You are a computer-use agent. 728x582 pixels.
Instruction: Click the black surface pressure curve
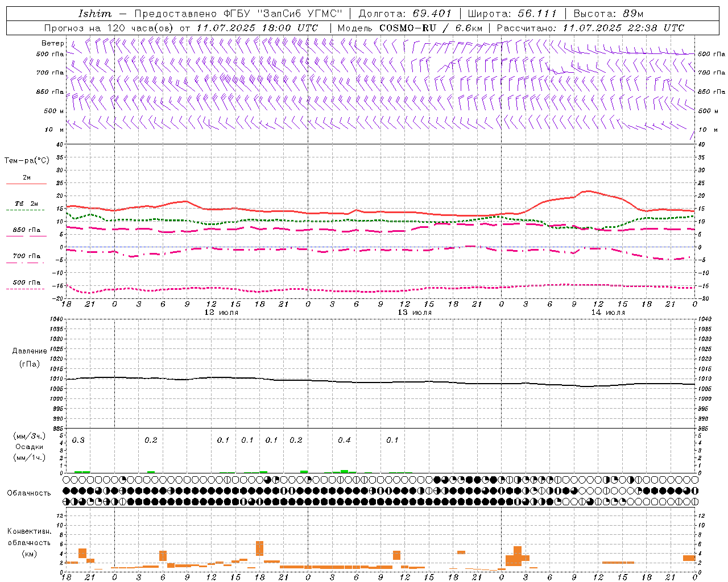[x=381, y=383]
